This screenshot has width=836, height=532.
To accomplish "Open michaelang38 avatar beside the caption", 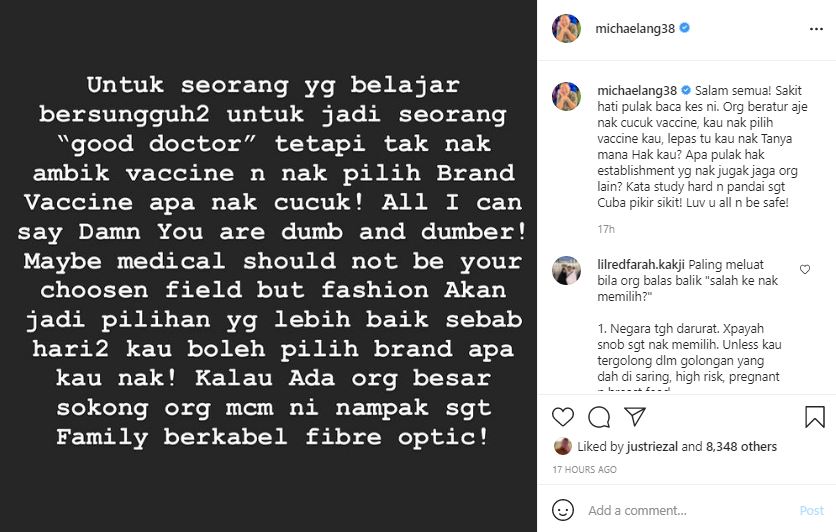I will tap(566, 96).
